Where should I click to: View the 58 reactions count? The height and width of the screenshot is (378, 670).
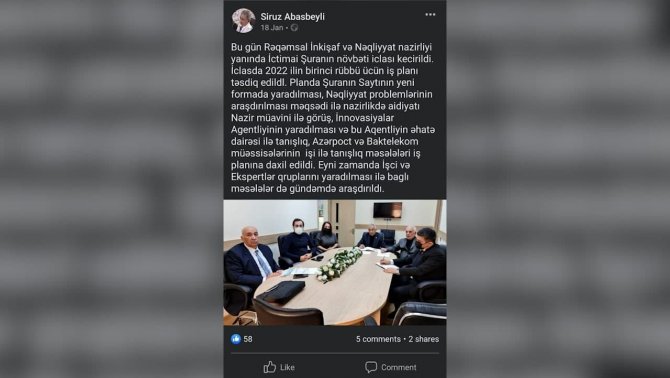pos(248,339)
